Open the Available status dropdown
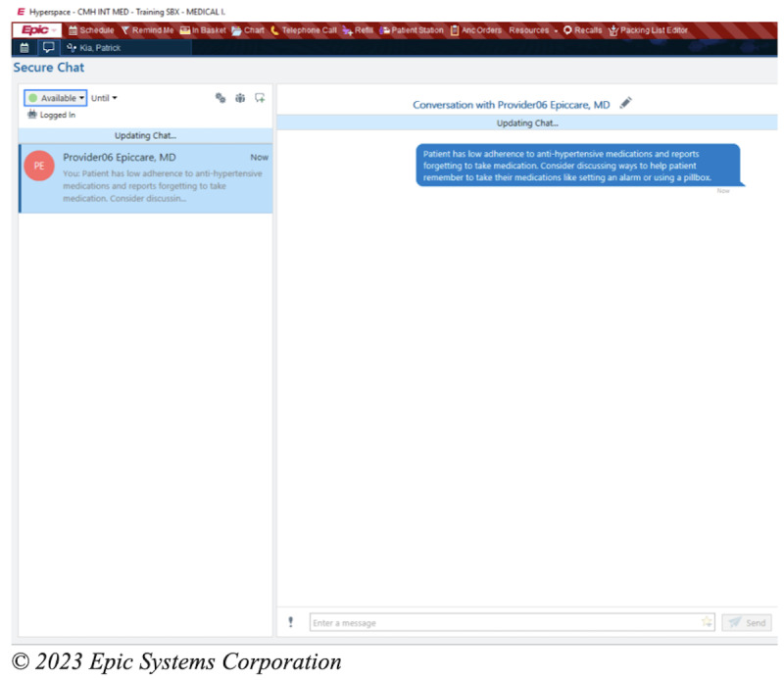Viewport: 784px width, 680px height. [x=56, y=98]
